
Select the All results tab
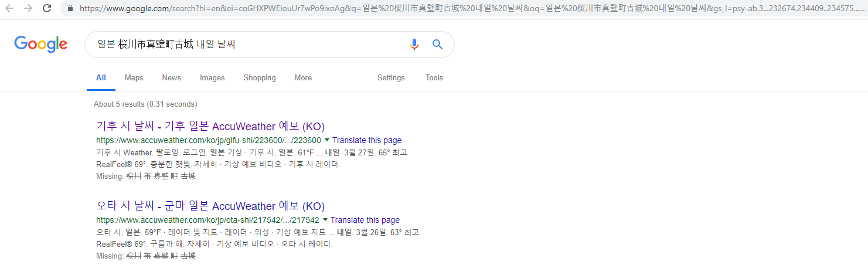pos(101,78)
